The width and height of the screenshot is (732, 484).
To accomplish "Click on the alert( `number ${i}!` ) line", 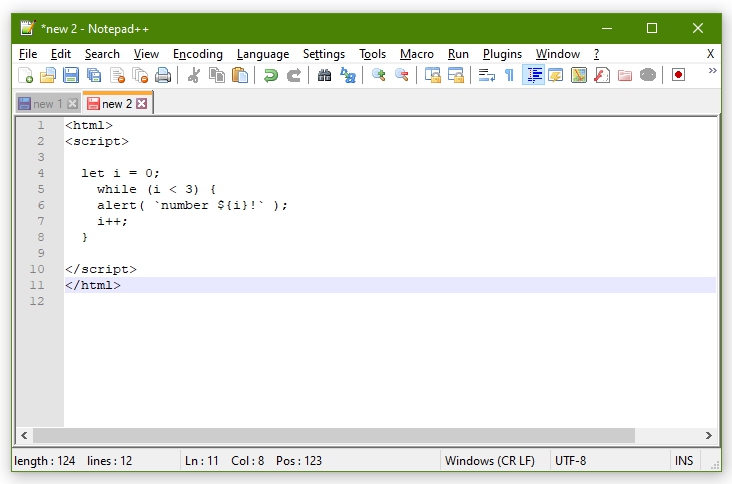I will point(192,205).
